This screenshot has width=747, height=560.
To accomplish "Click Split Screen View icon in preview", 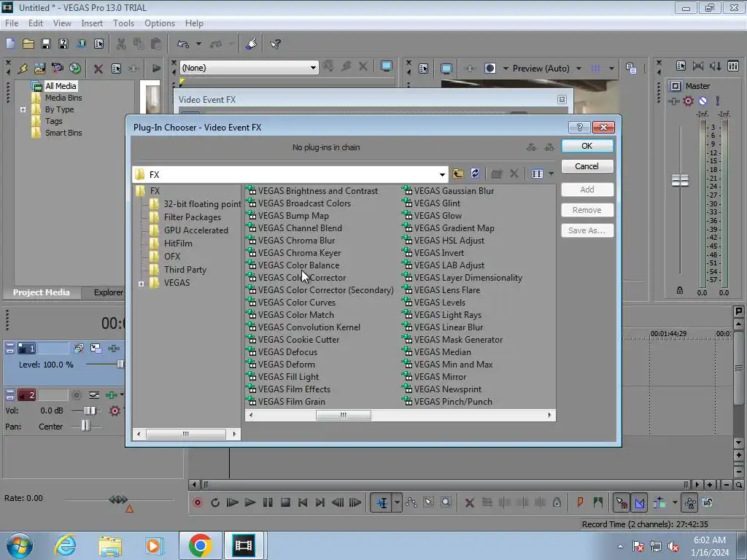I will point(489,69).
